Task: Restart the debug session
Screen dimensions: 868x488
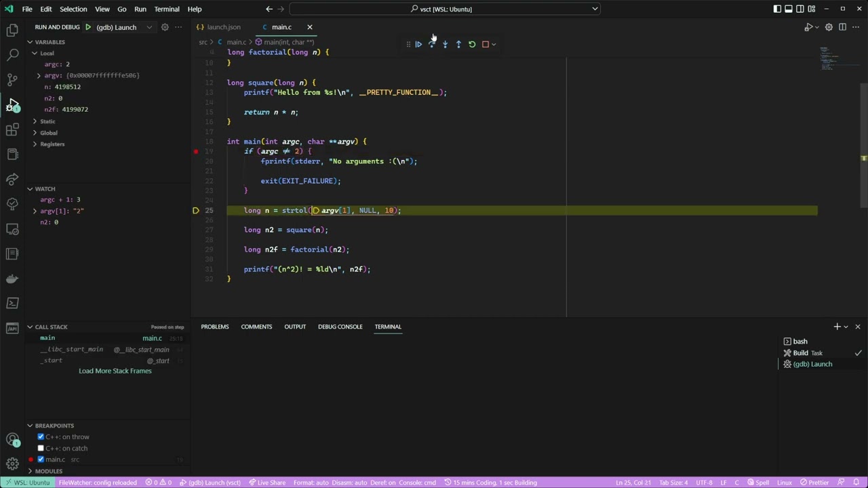Action: point(472,44)
